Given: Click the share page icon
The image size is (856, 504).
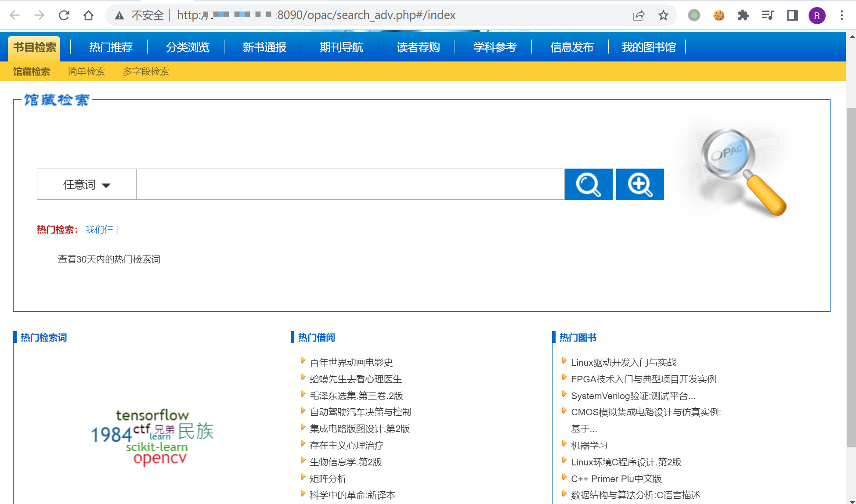Looking at the screenshot, I should click(639, 15).
